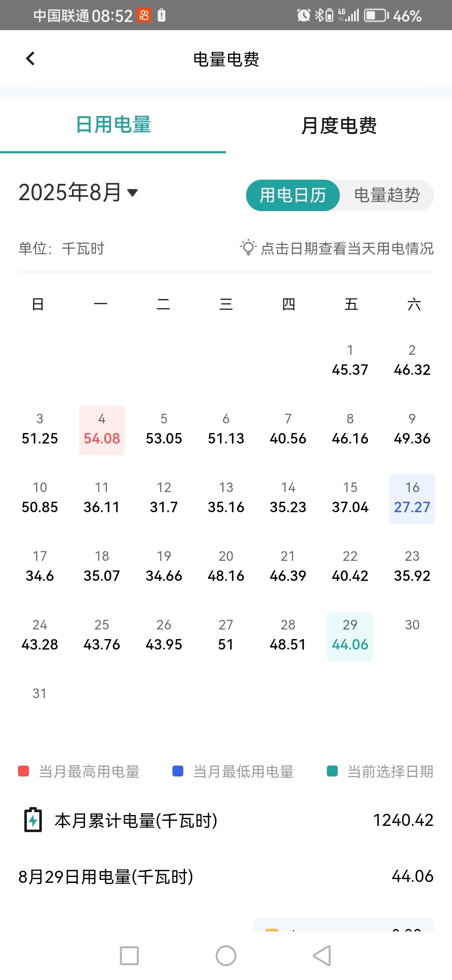
Task: Select August 16 with 27.27 usage
Action: point(412,499)
